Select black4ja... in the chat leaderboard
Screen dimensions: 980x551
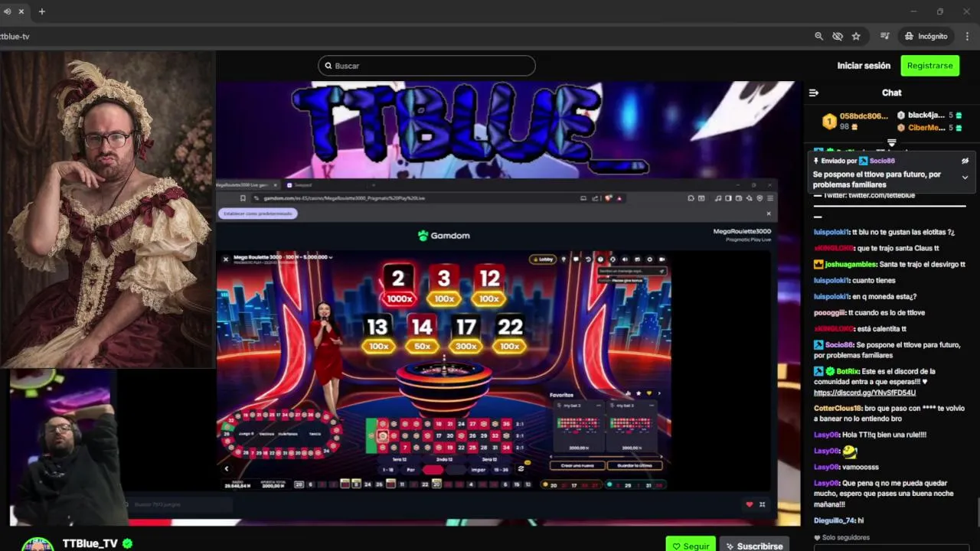pyautogui.click(x=926, y=116)
